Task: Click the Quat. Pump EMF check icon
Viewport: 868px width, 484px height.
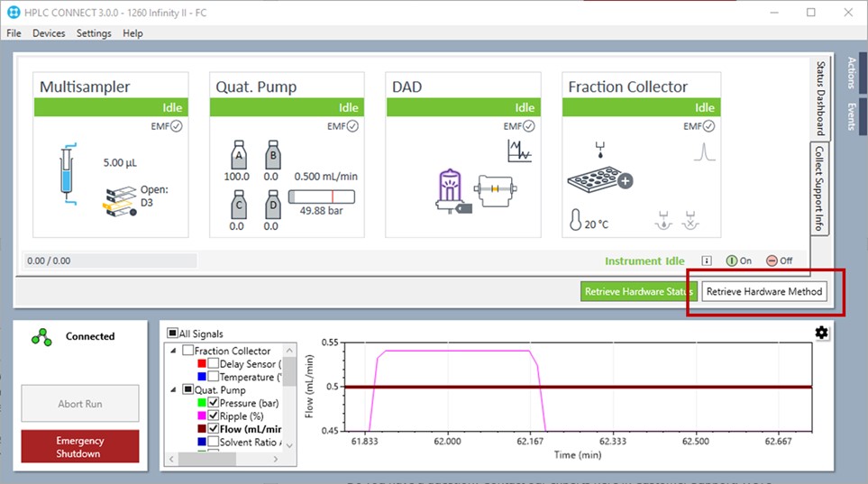Action: [352, 126]
